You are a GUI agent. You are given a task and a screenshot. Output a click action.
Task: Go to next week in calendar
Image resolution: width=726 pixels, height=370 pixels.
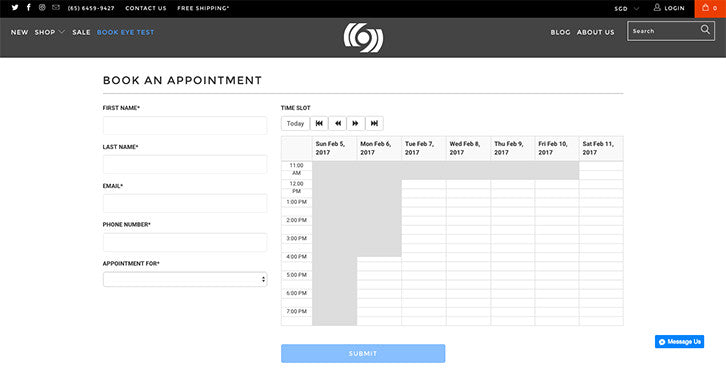tap(356, 124)
